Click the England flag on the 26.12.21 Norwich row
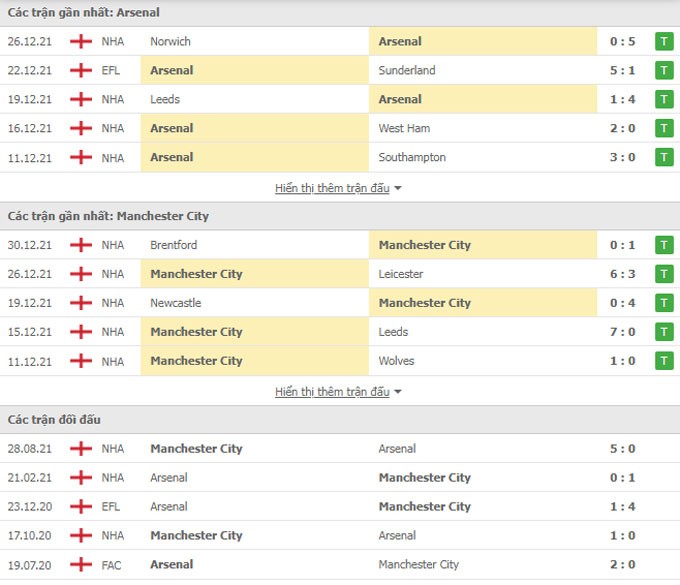This screenshot has width=680, height=585. (81, 42)
